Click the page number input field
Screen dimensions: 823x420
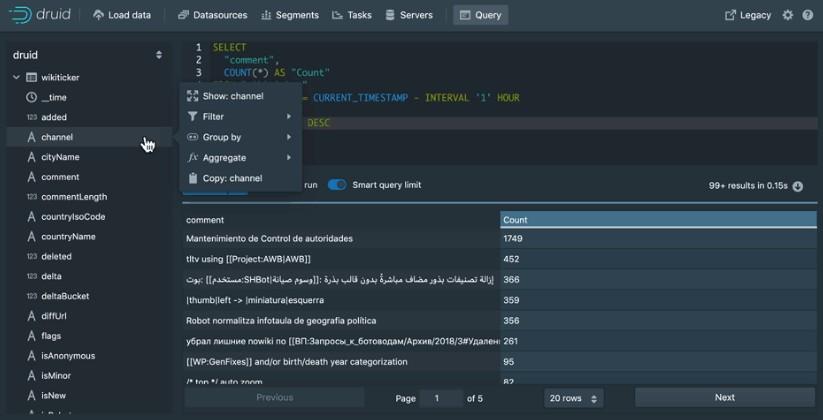point(441,398)
